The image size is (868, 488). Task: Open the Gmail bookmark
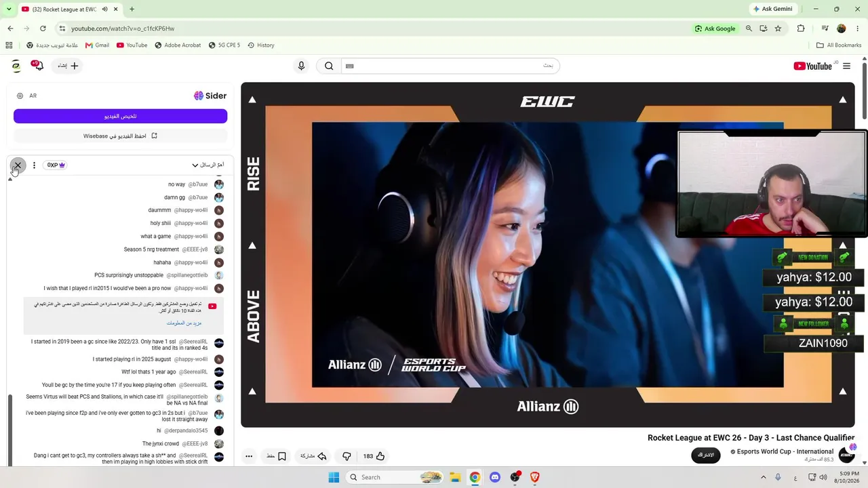pyautogui.click(x=97, y=45)
